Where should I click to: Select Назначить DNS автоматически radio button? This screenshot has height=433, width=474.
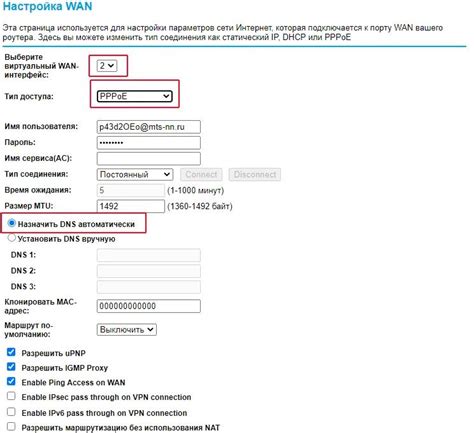tap(12, 223)
